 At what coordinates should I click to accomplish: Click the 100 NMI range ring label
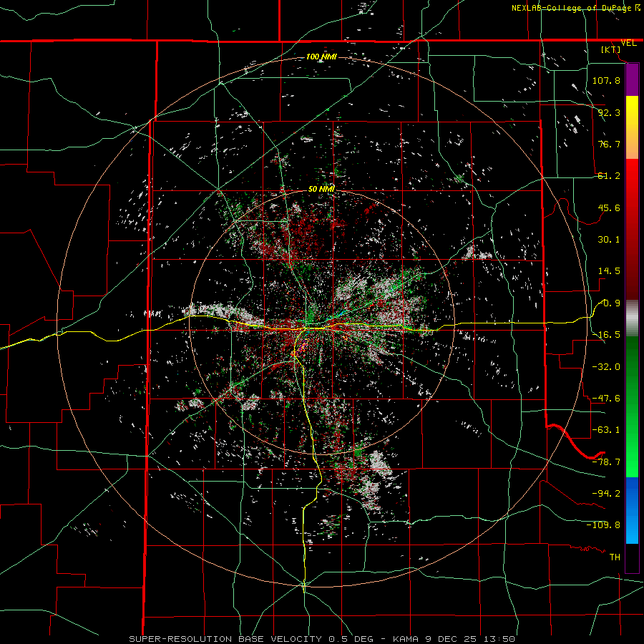321,57
